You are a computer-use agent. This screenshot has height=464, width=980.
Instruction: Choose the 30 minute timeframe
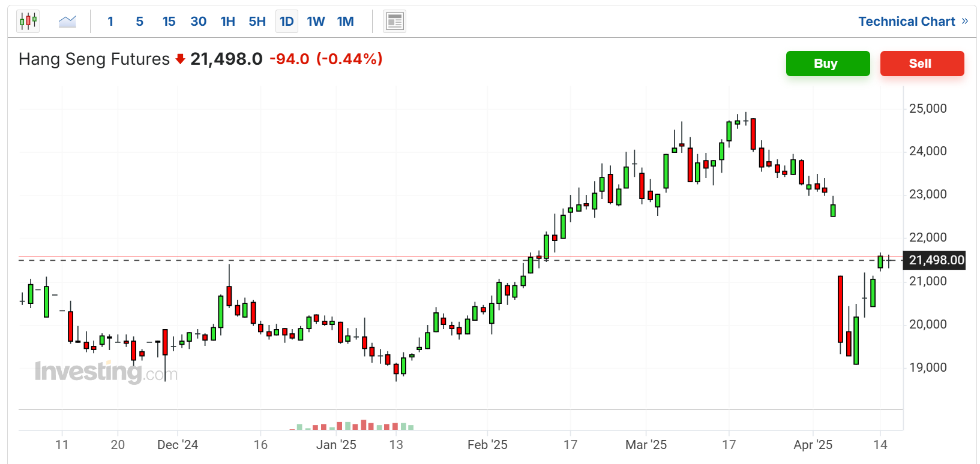pos(198,22)
